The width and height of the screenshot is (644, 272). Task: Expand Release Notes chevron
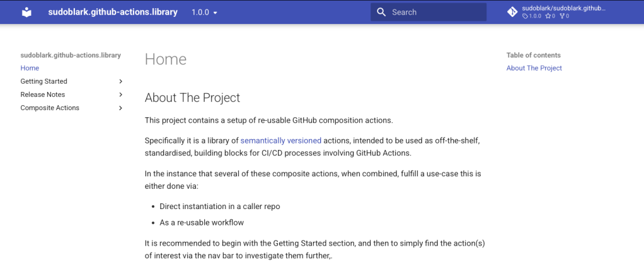(121, 94)
